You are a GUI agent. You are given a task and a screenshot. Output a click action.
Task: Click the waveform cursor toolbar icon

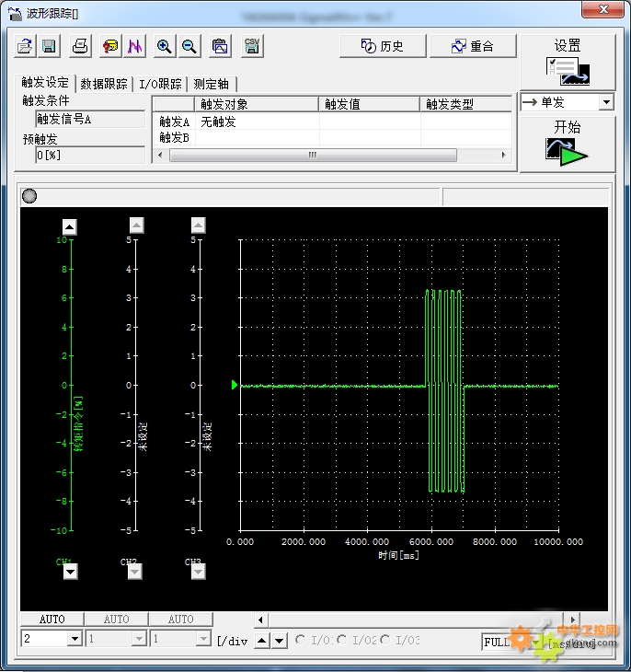(x=134, y=46)
